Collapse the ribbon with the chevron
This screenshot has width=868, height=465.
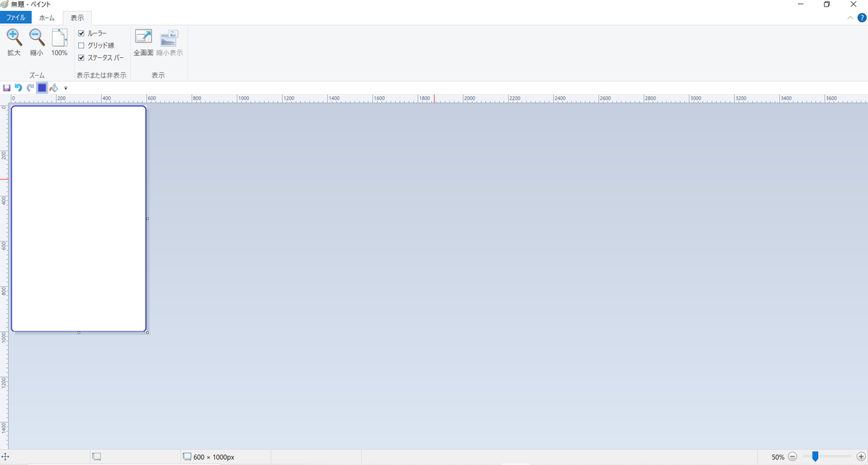(x=850, y=18)
